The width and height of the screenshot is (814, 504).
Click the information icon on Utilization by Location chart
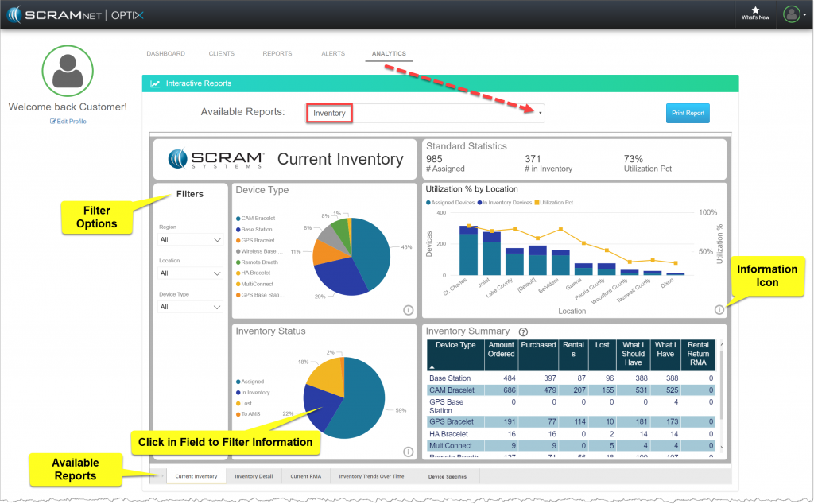point(719,310)
